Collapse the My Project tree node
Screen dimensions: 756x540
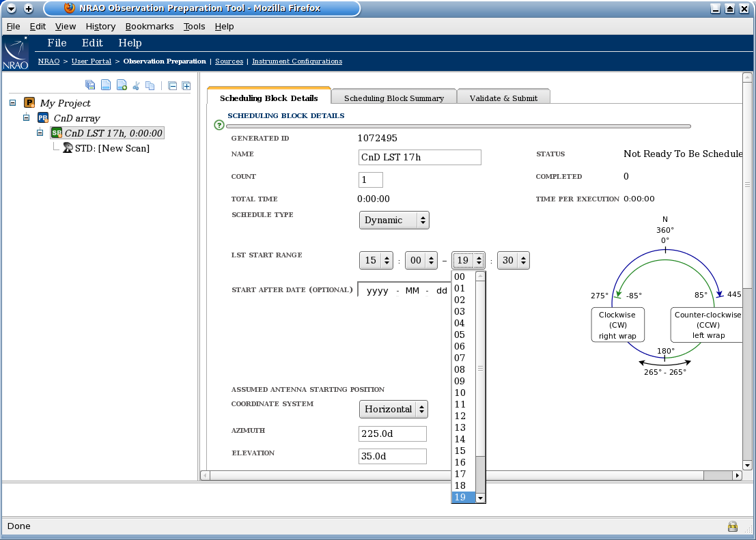coord(12,102)
